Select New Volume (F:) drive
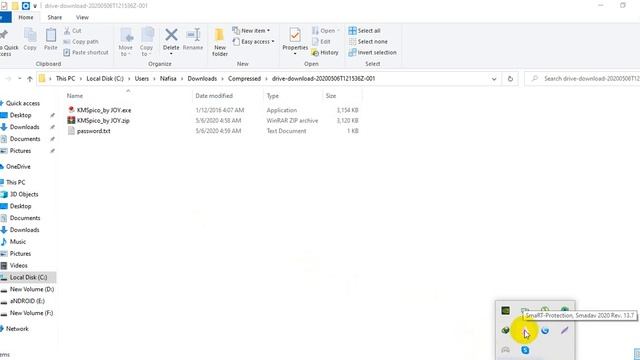The image size is (640, 360). [x=31, y=313]
